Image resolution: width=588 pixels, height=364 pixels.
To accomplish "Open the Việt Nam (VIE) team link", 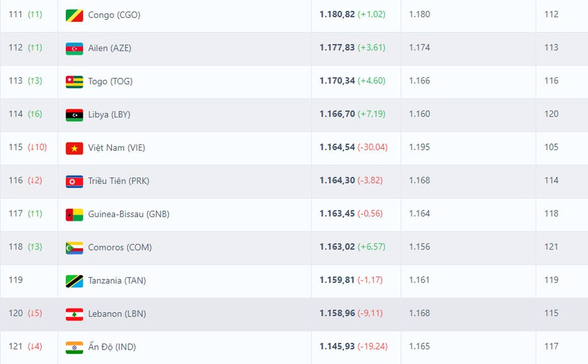I will pos(116,148).
